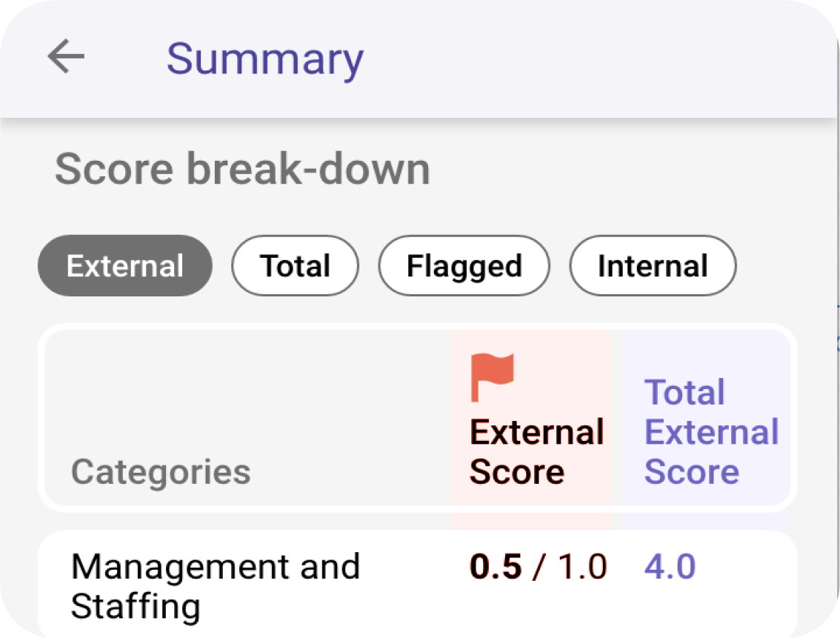Select the External Score column header
This screenshot has width=840, height=638.
pyautogui.click(x=536, y=451)
